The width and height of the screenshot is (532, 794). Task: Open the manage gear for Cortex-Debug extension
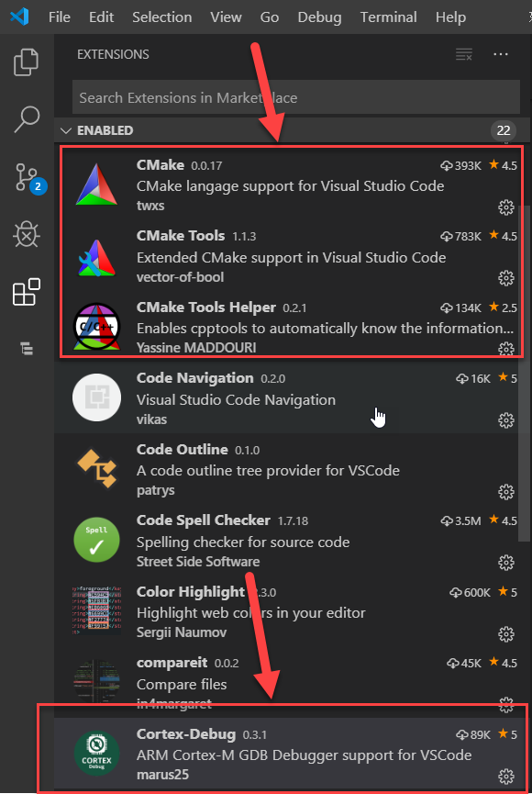point(506,777)
